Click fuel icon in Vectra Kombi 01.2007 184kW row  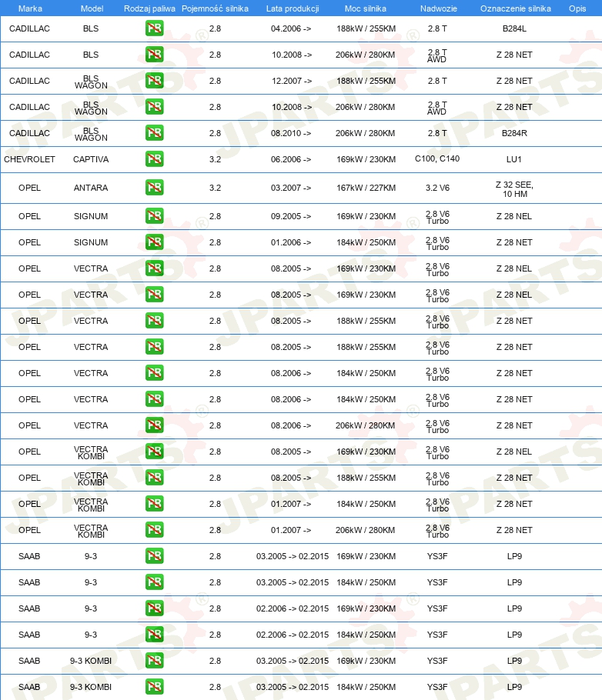[154, 504]
